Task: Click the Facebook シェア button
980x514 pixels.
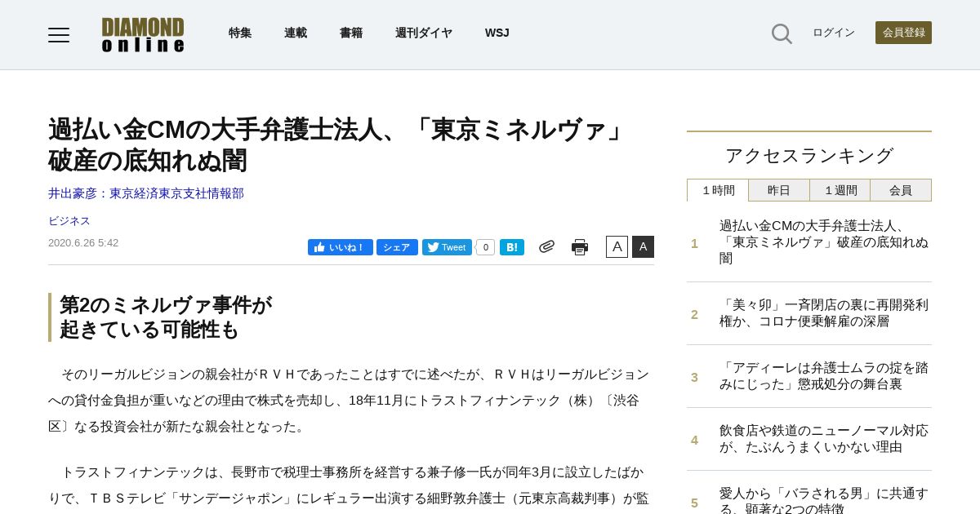Action: 397,247
